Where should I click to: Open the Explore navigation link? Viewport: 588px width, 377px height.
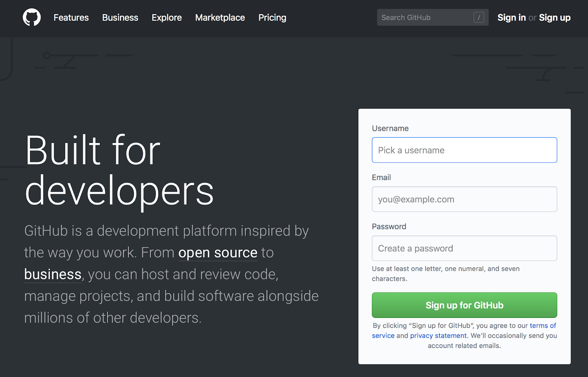point(166,18)
